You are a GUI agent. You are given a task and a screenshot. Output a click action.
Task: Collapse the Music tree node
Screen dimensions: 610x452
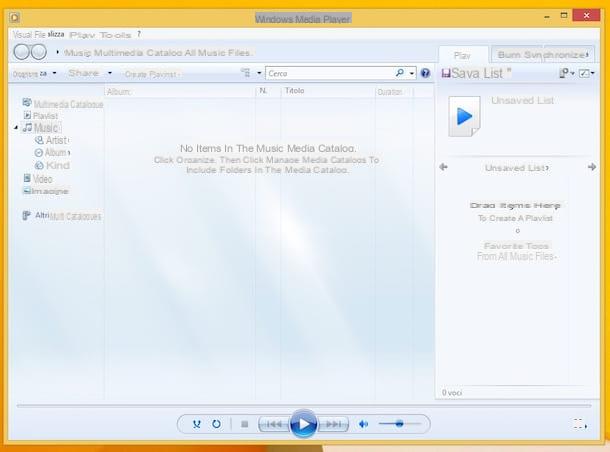[x=16, y=128]
